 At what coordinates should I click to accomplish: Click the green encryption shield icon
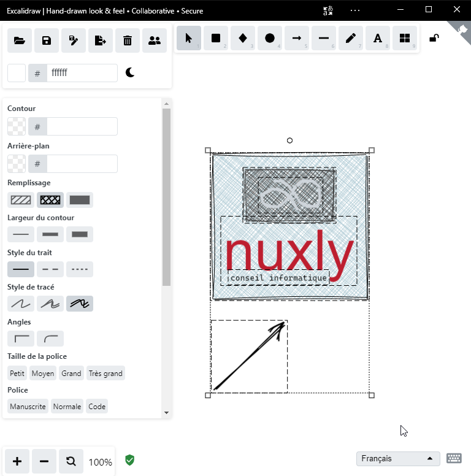coord(129,460)
